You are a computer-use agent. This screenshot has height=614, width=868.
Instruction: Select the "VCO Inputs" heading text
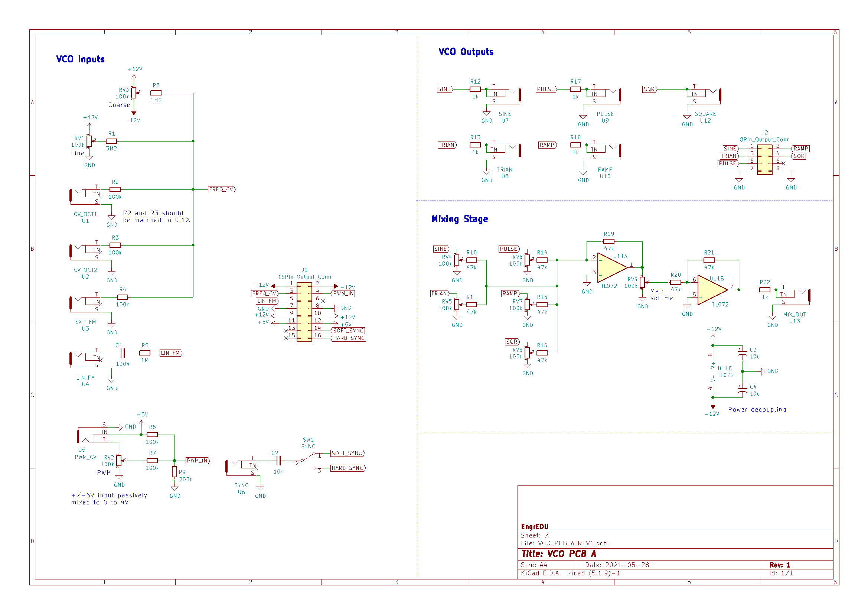tap(80, 59)
